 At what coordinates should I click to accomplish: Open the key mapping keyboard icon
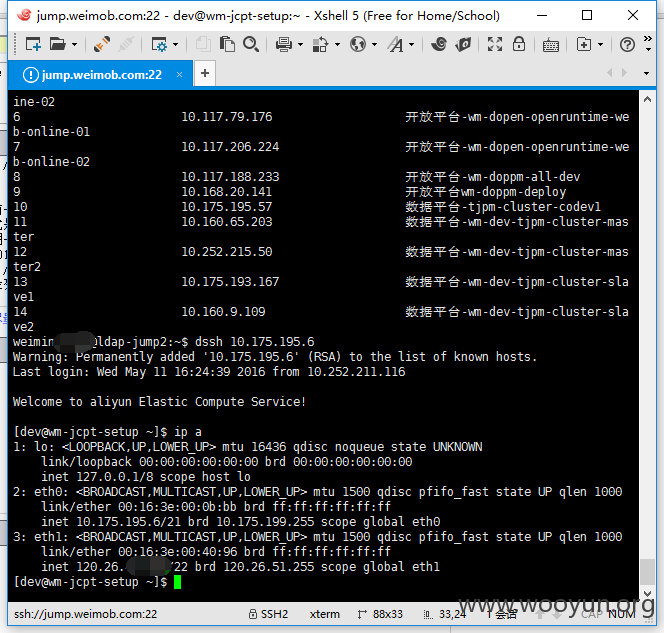pos(551,44)
